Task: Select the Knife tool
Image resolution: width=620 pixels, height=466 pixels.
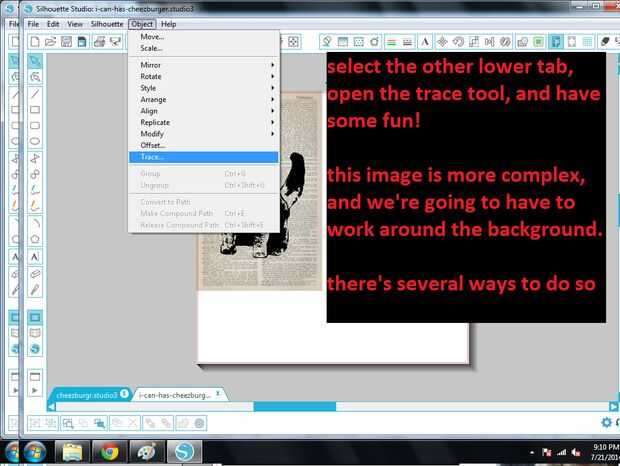Action: point(35,290)
